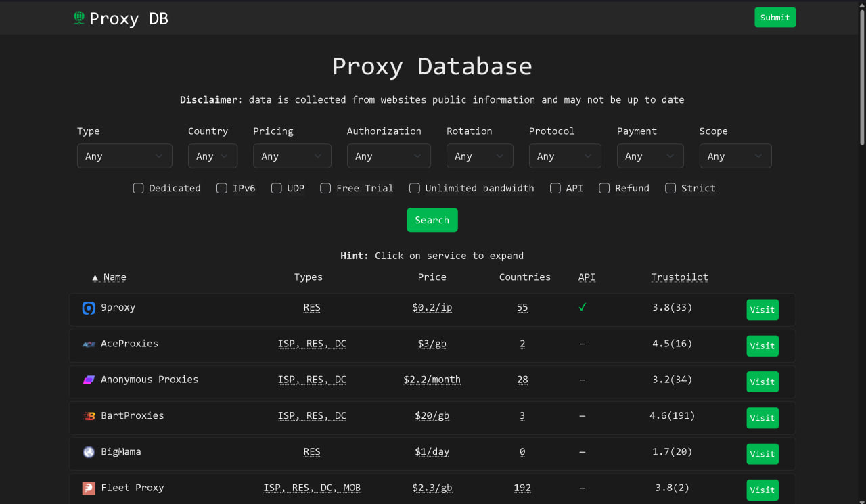Click the BartProxies logo icon

coord(89,416)
